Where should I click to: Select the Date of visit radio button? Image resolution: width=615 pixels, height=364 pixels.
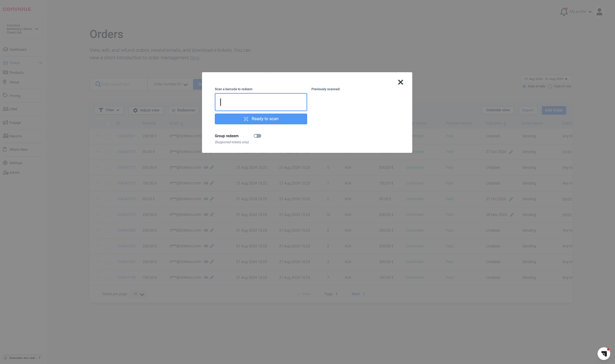[550, 87]
